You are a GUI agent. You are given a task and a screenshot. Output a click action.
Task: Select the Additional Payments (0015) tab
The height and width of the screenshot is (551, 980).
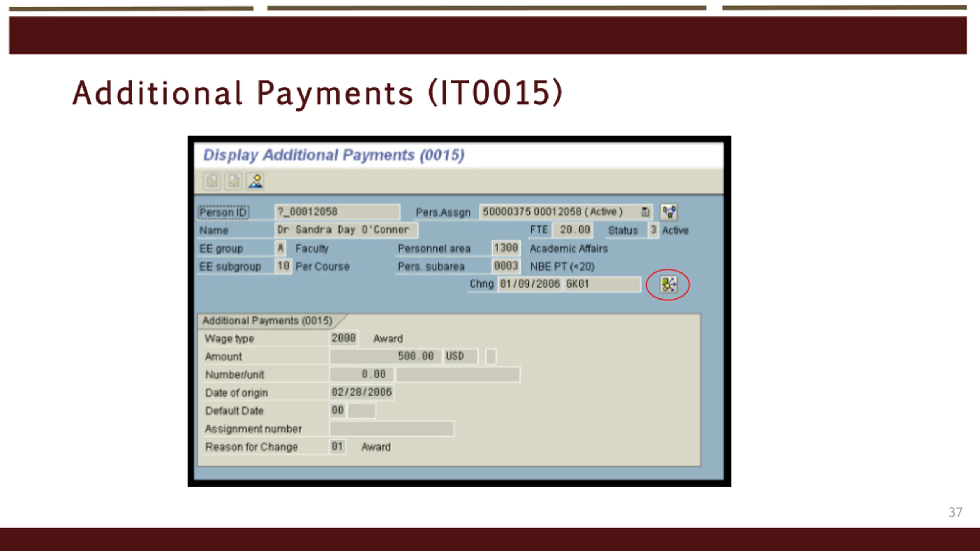[x=267, y=321]
